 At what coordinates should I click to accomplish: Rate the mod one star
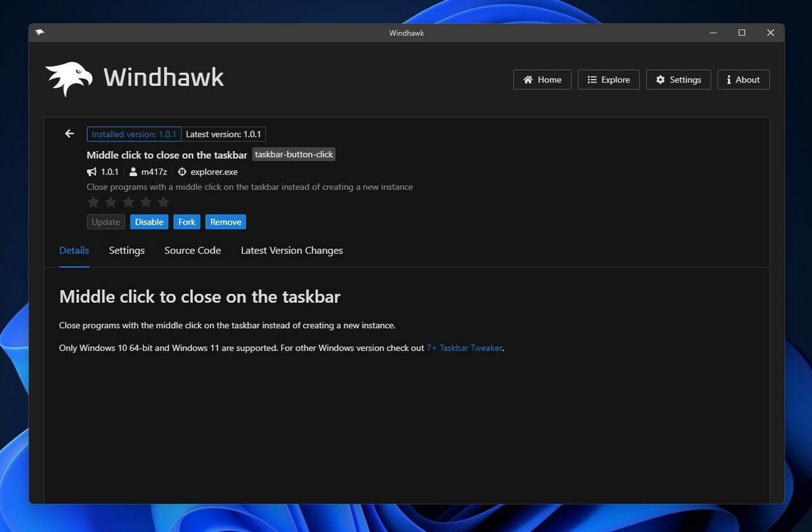[x=93, y=202]
